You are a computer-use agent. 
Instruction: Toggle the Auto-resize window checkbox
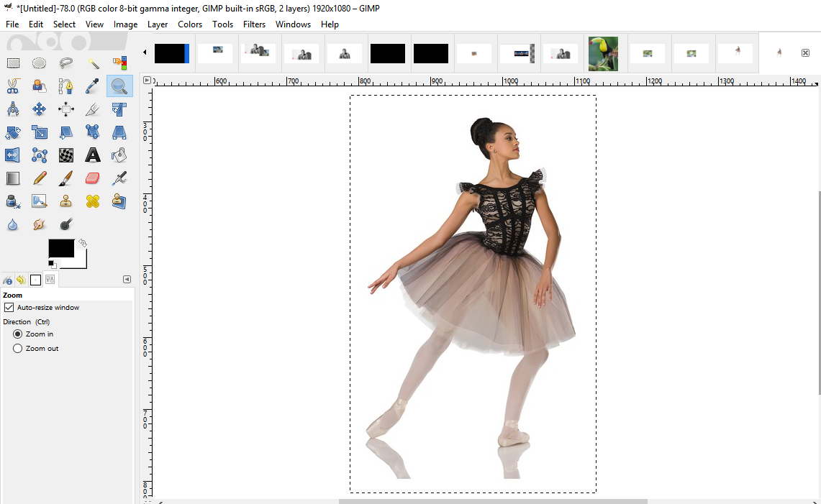pos(9,308)
